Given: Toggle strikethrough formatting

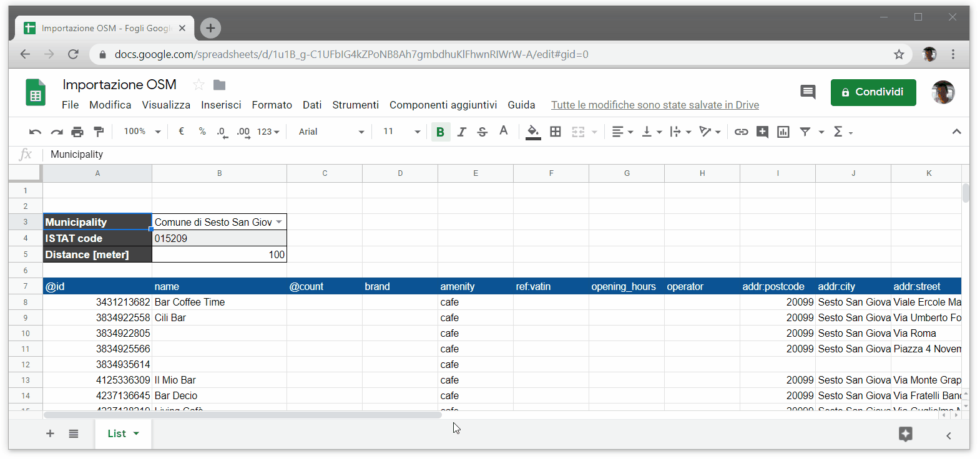Looking at the screenshot, I should (x=482, y=132).
